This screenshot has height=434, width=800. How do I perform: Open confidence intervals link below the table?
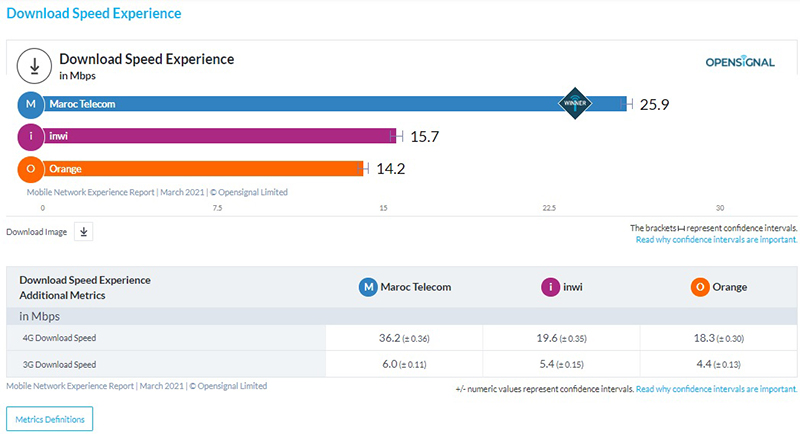(716, 389)
